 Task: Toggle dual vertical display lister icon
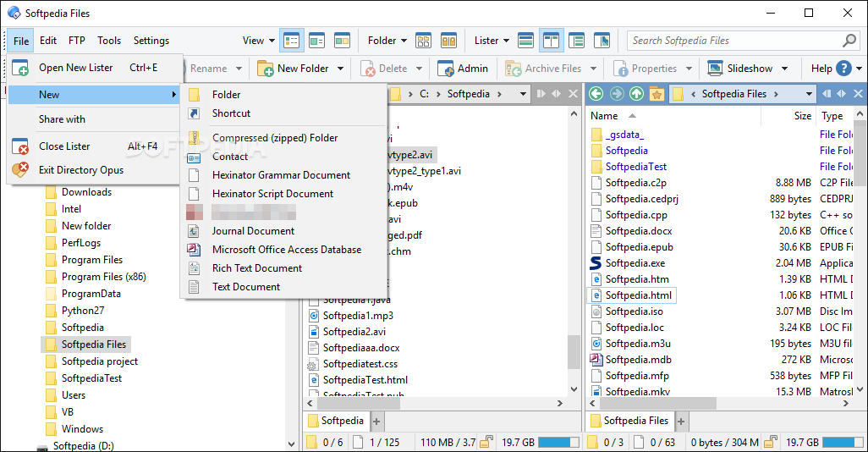click(551, 41)
